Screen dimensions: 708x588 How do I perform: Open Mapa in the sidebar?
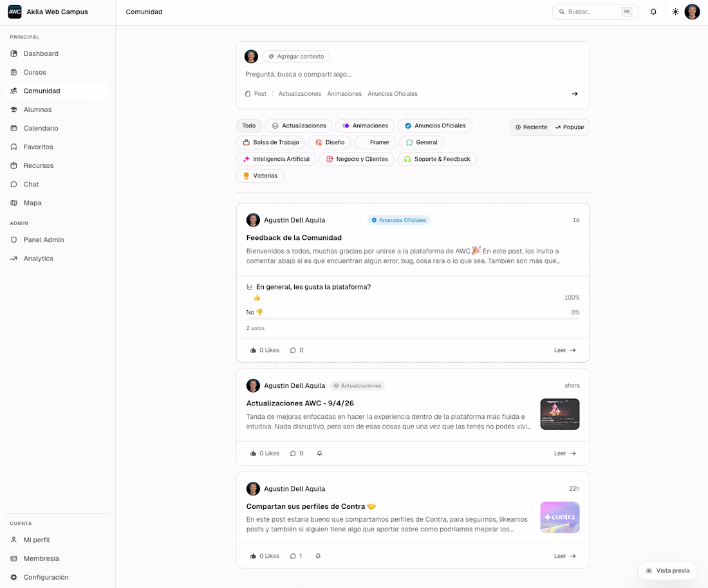tap(57, 203)
